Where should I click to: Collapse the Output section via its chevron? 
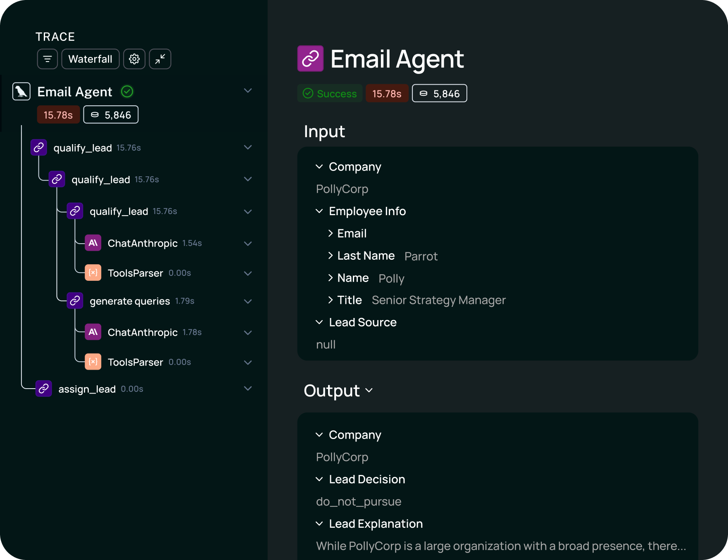[370, 391]
